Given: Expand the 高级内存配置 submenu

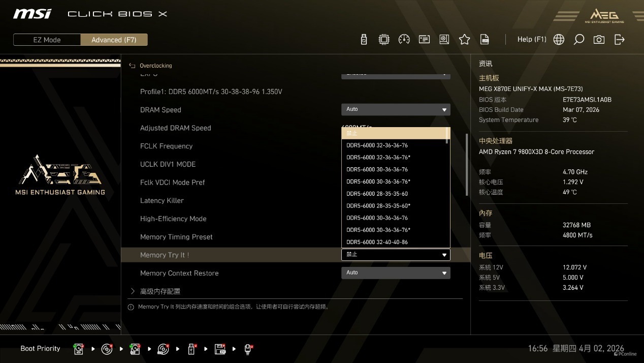Looking at the screenshot, I should (x=160, y=291).
